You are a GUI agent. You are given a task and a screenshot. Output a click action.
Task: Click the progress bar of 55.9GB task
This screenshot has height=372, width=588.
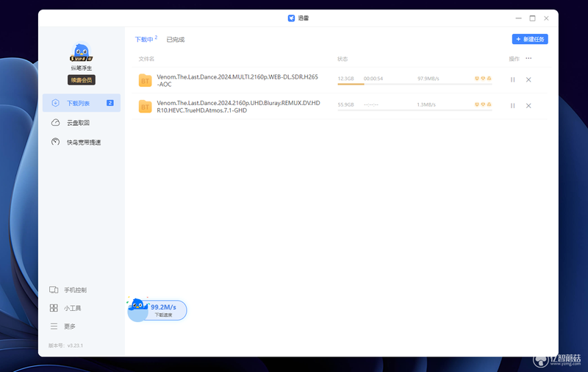pyautogui.click(x=415, y=110)
